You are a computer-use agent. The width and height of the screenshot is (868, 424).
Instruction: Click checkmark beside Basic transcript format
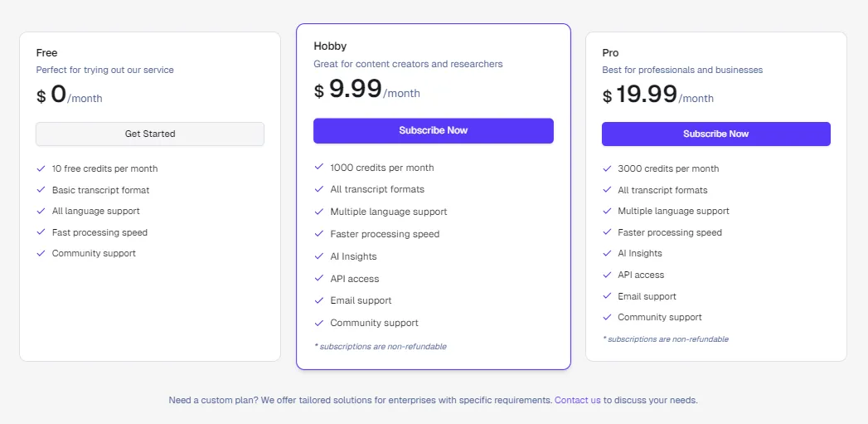[x=41, y=189]
